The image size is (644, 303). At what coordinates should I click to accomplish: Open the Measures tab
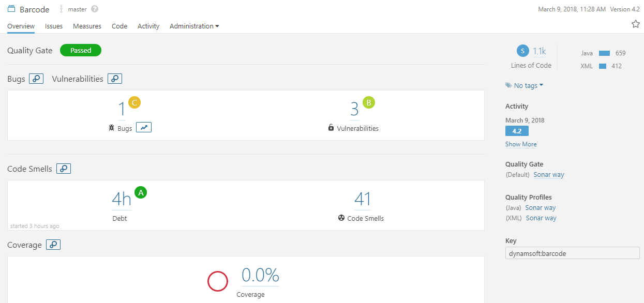click(x=87, y=26)
